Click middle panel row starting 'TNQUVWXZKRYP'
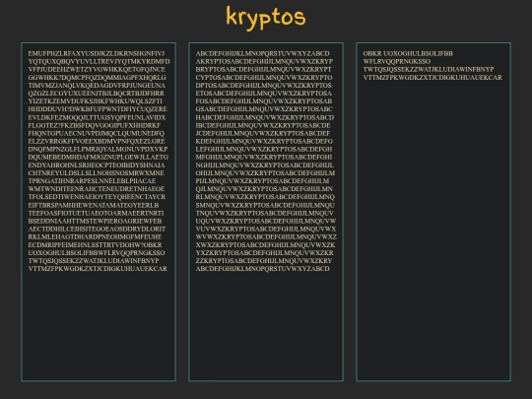This screenshot has height=399, width=532. [x=265, y=213]
